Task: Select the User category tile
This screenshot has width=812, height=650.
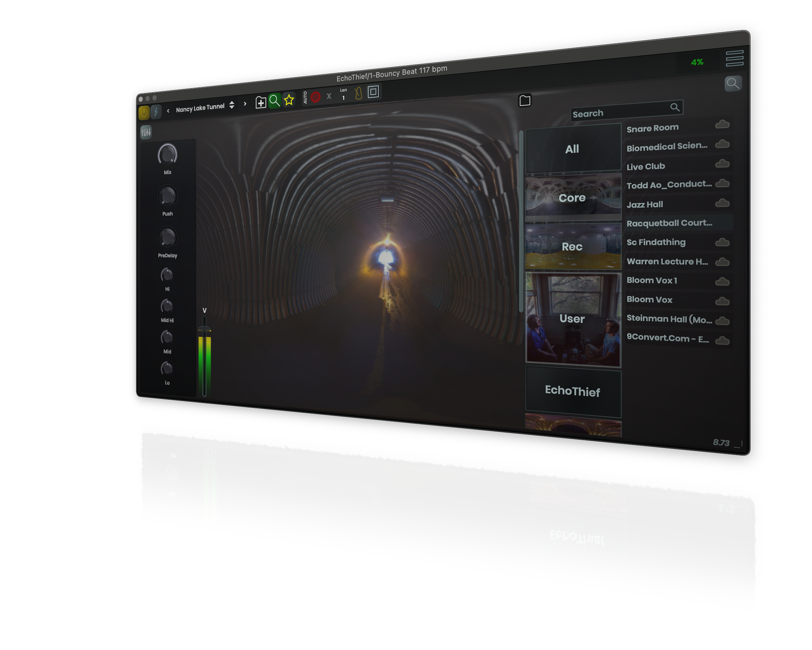Action: pos(573,319)
